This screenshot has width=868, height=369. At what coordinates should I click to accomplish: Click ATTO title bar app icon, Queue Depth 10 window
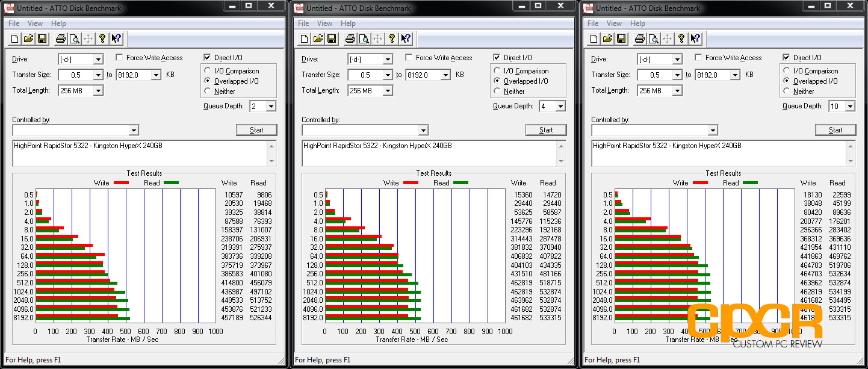point(589,8)
